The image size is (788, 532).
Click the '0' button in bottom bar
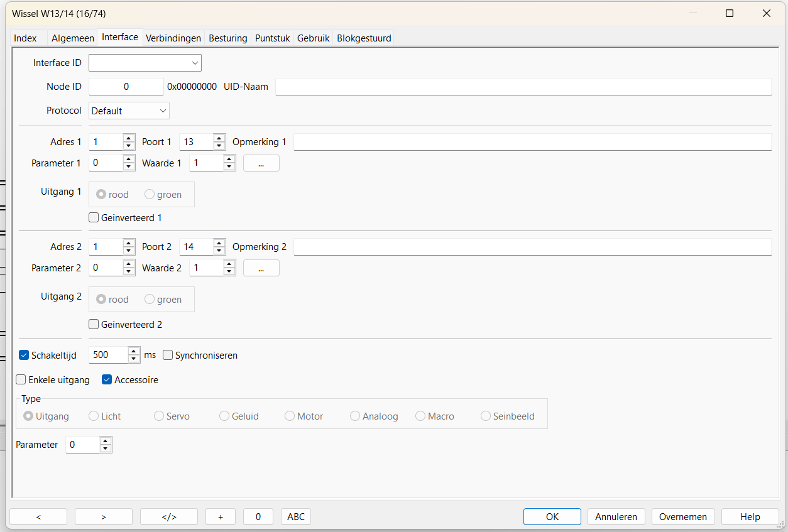click(258, 517)
